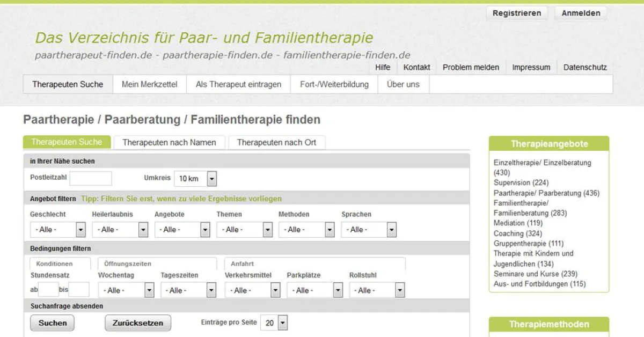The image size is (644, 337).
Task: Click the Registrieren button
Action: tap(516, 13)
